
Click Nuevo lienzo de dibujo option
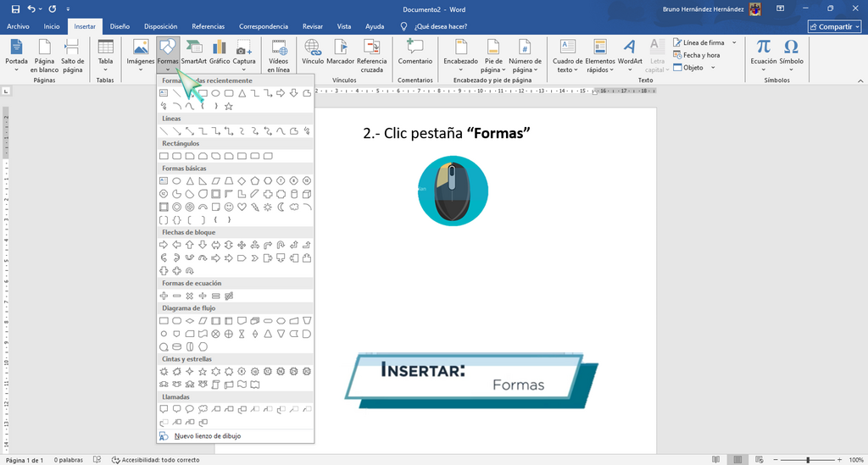click(208, 436)
